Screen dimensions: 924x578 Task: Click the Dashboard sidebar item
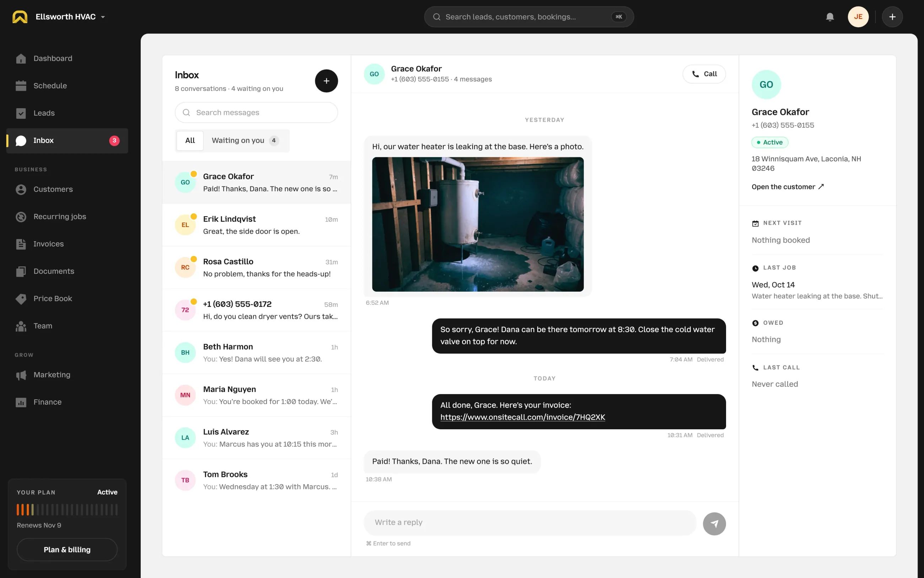[x=67, y=58]
